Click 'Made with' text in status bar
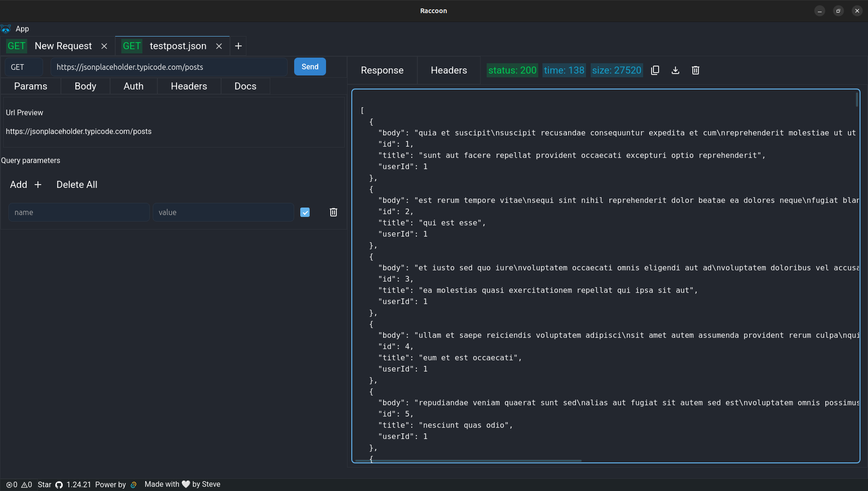 tap(162, 484)
